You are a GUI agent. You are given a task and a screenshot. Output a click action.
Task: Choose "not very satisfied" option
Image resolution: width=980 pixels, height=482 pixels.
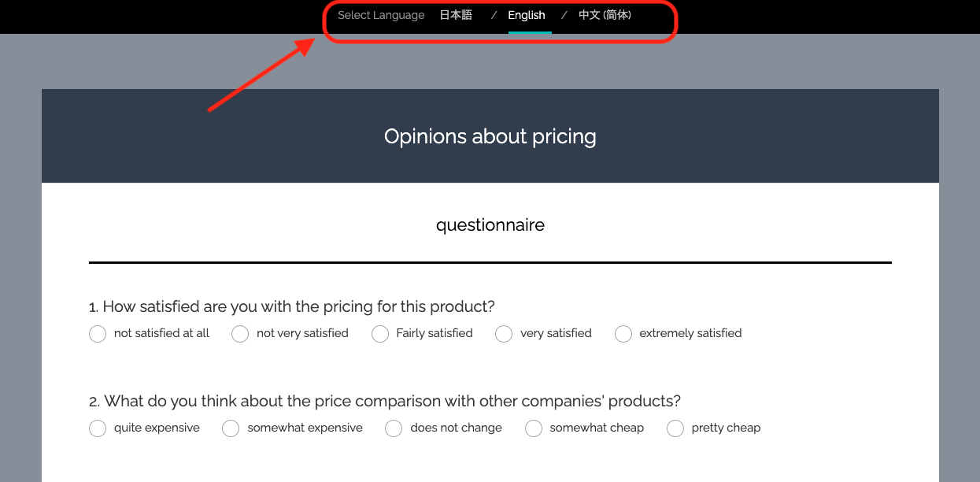pos(240,334)
